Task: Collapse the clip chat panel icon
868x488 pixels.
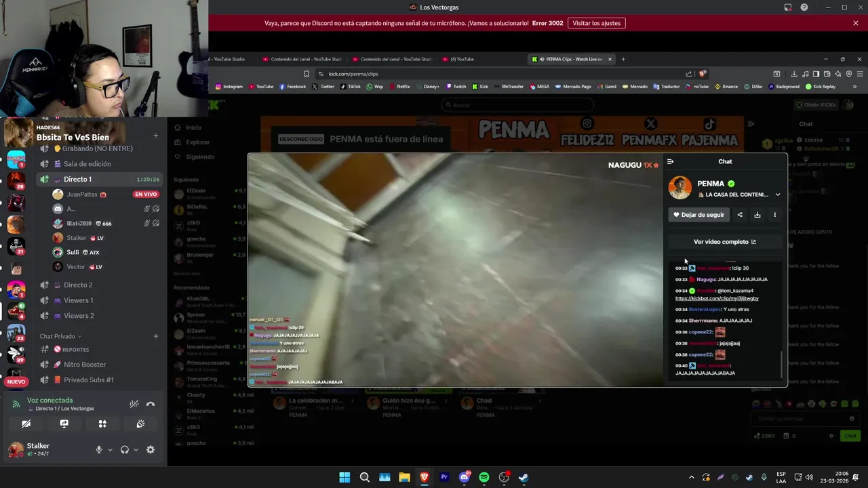Action: pos(670,161)
